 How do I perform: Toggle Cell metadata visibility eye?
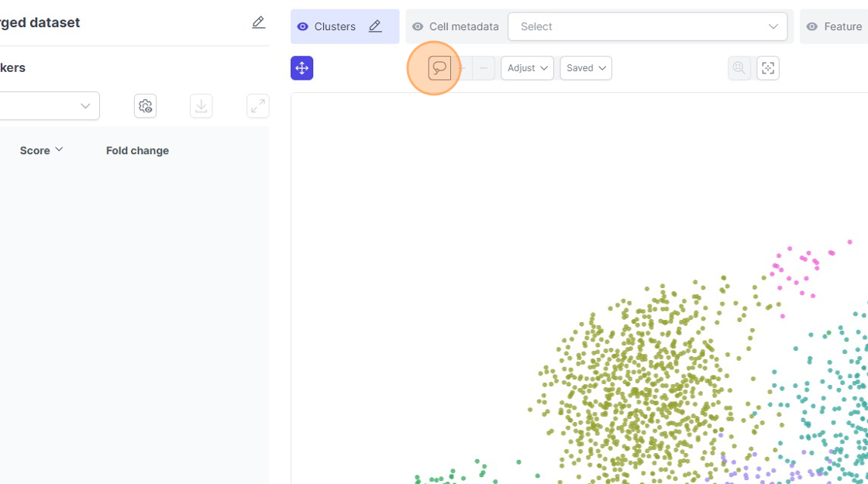click(x=418, y=26)
